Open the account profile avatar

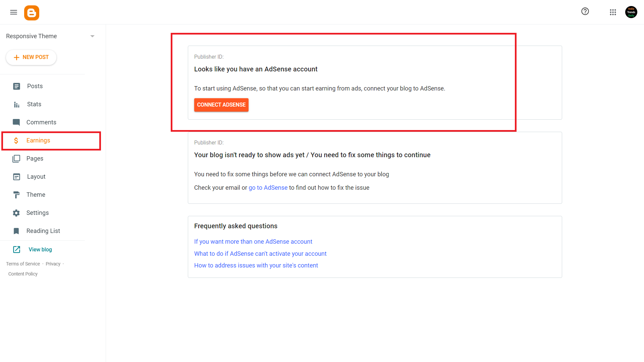[631, 12]
